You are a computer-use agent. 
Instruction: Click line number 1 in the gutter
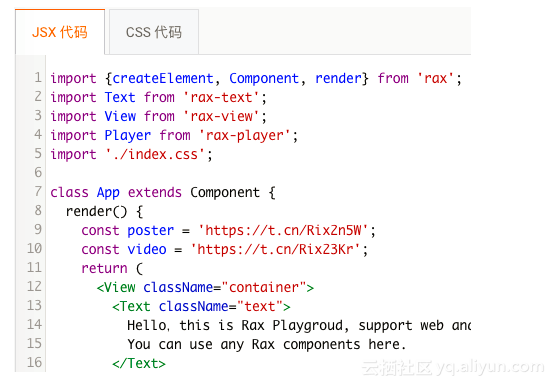point(38,78)
